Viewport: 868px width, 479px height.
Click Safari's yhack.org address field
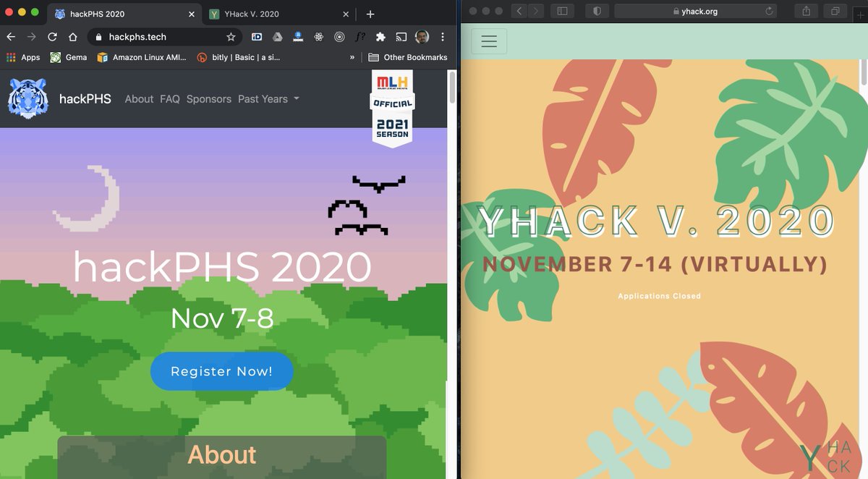(x=696, y=11)
